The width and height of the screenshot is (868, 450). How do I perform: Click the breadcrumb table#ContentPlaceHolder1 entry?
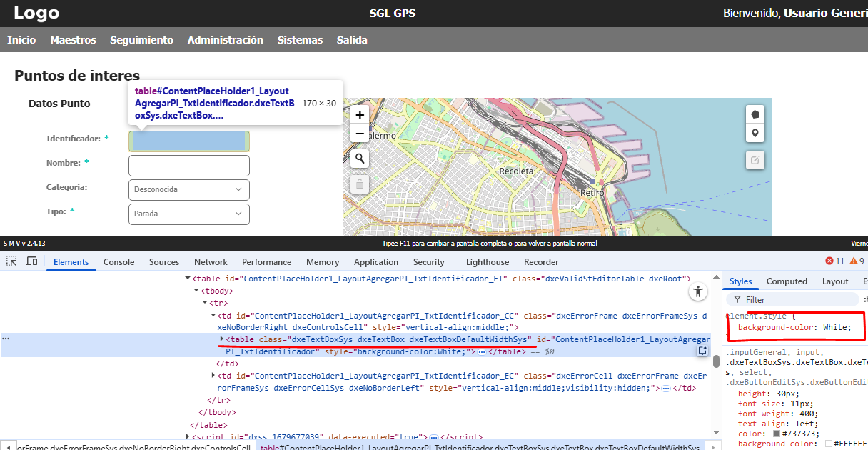(x=480, y=447)
